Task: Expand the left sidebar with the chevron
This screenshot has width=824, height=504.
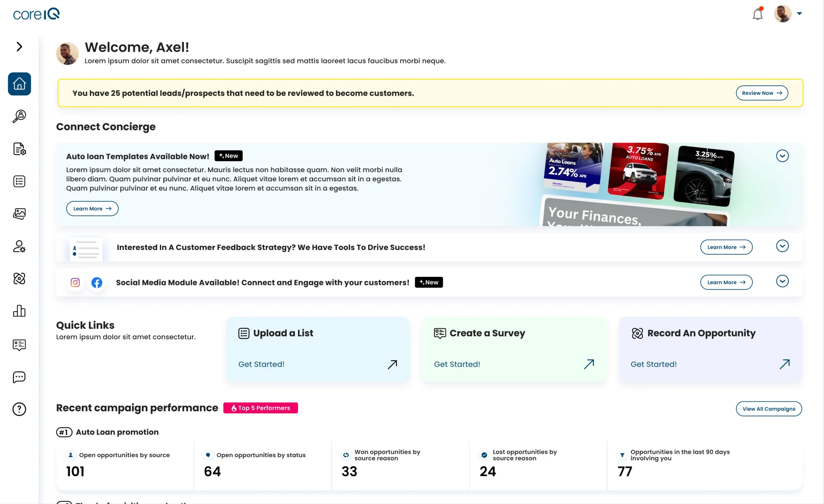Action: click(x=19, y=47)
